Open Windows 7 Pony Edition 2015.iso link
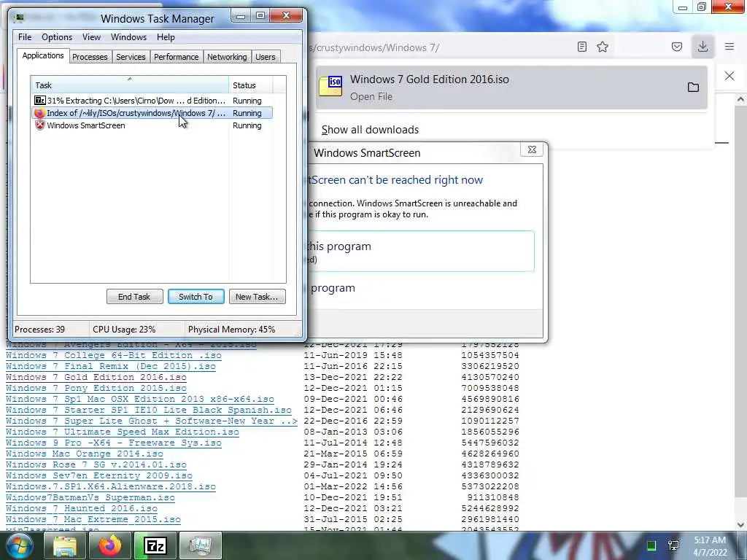 pyautogui.click(x=96, y=388)
